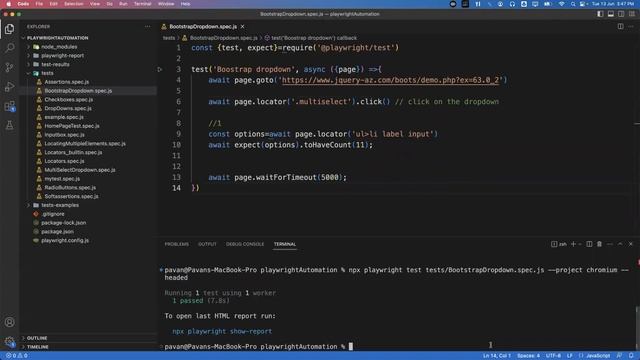Open the Search view in activity bar
640x360 pixels.
pyautogui.click(x=9, y=48)
